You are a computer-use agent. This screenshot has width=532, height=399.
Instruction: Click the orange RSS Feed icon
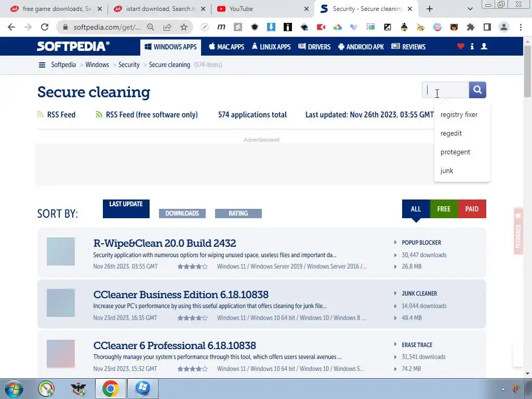[40, 114]
